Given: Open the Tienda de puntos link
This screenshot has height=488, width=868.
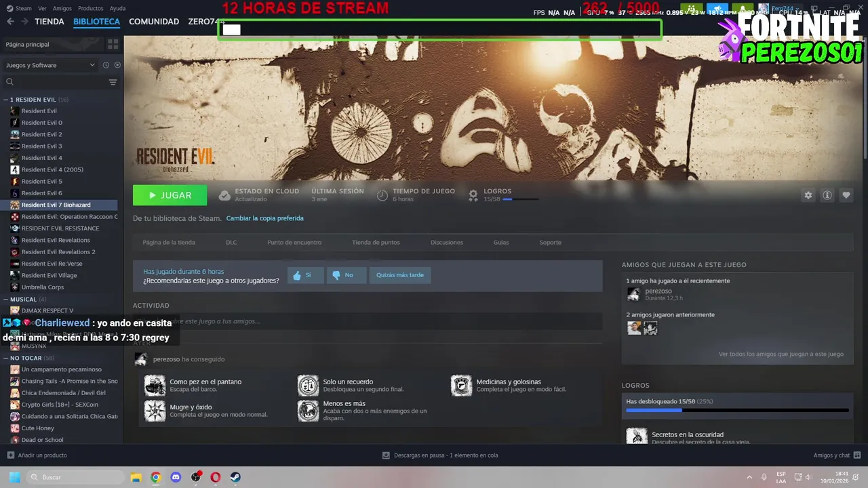Looking at the screenshot, I should click(x=376, y=242).
